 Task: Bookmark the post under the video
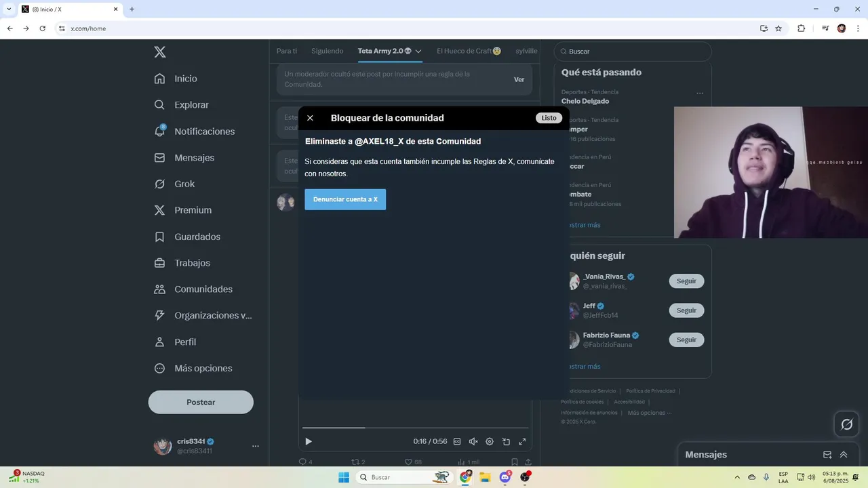[515, 462]
